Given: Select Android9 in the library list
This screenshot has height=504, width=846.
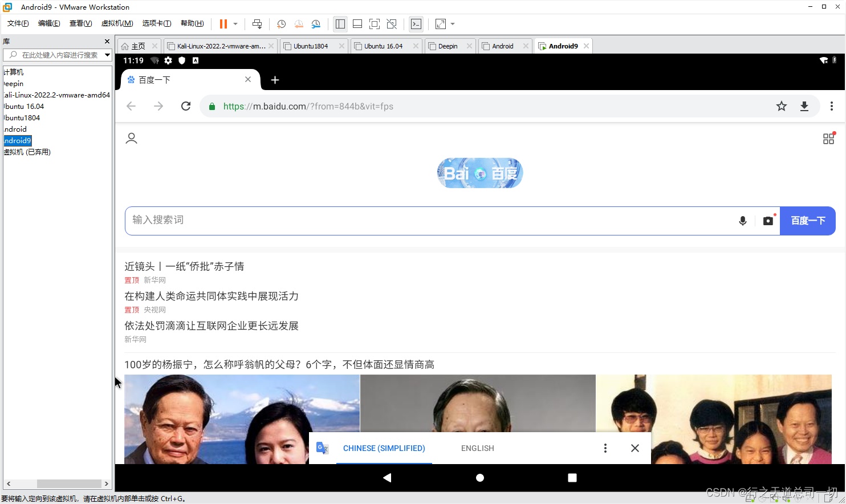Looking at the screenshot, I should (17, 141).
